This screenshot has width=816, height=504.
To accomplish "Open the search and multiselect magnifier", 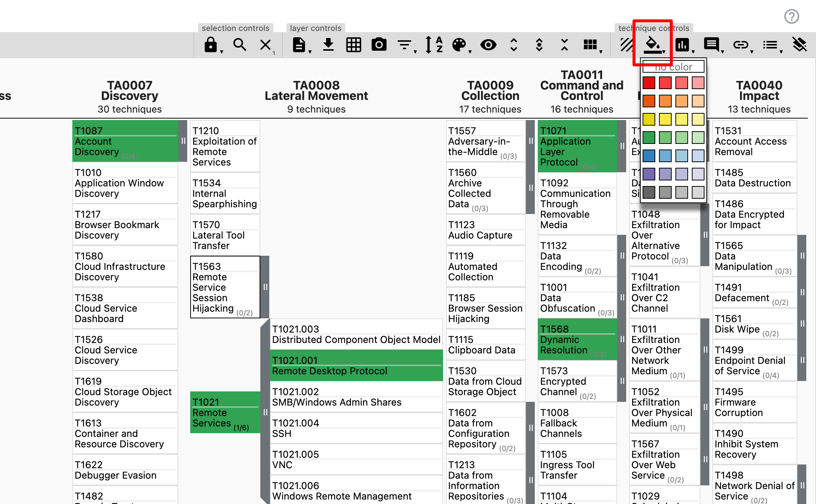I will click(239, 45).
